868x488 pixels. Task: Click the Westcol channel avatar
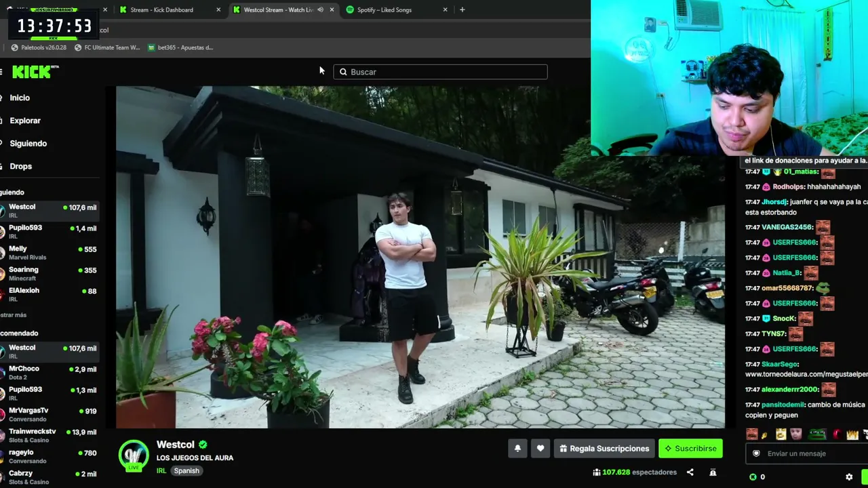click(x=134, y=455)
